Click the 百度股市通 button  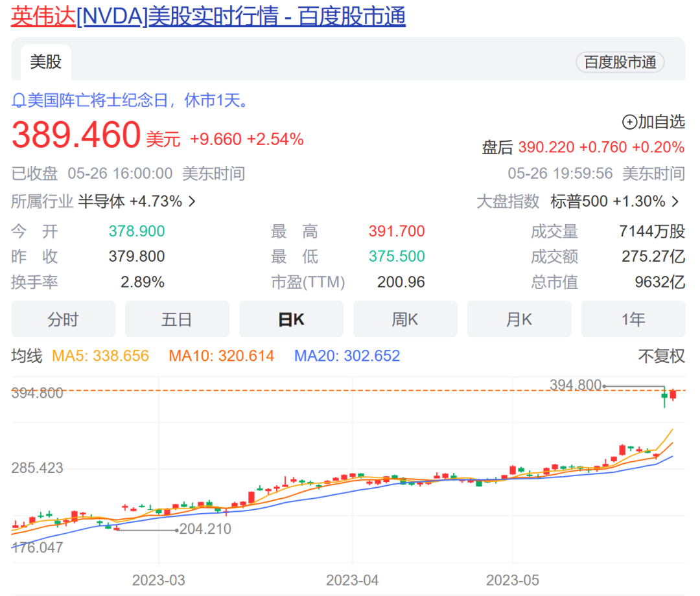click(x=620, y=62)
